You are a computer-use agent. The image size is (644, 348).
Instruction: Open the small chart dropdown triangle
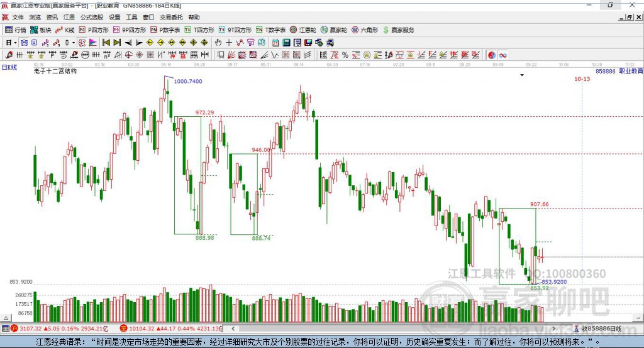[522, 75]
